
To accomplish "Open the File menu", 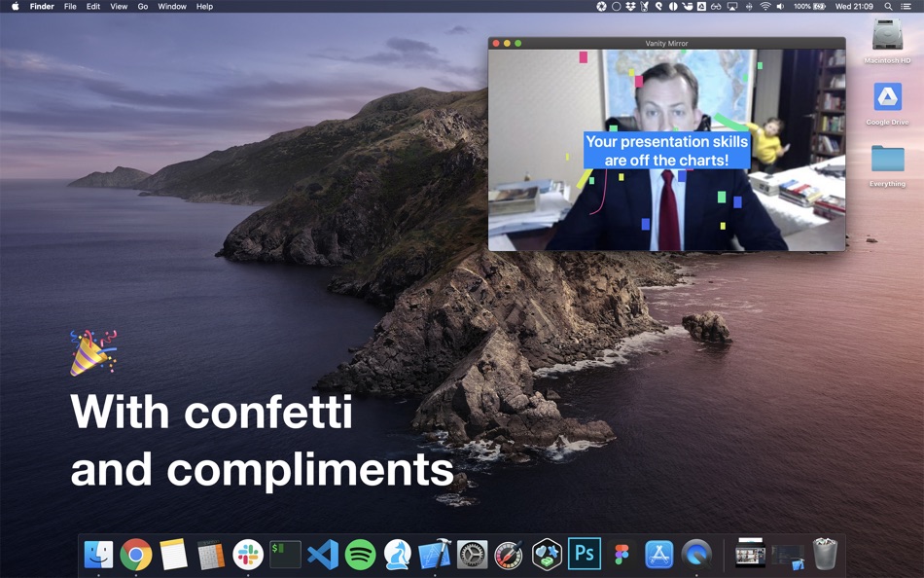I will tap(70, 7).
